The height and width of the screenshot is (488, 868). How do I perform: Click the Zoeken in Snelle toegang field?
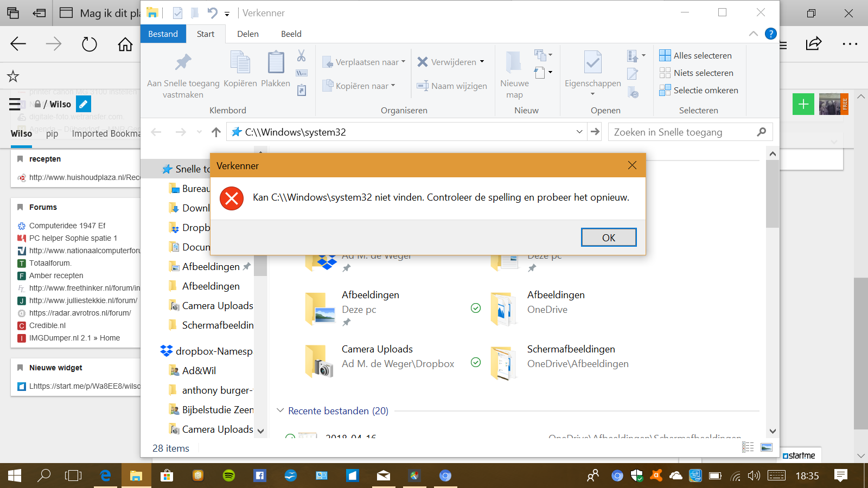click(x=682, y=132)
